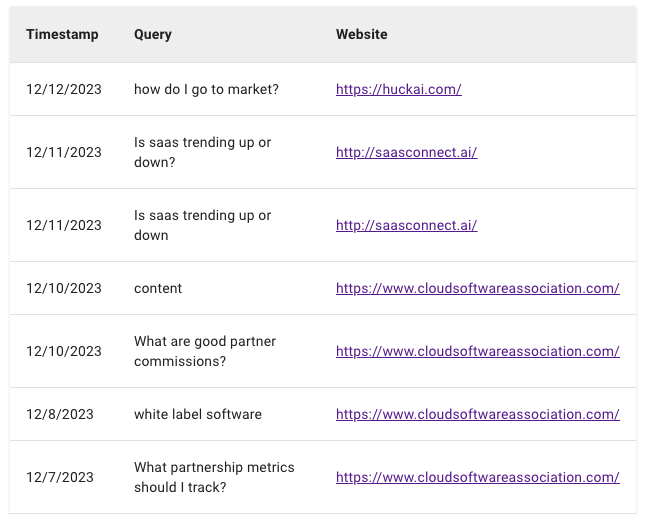Viewport: 646px width, 515px height.
Task: Click the 12/7/2023 timestamp cell
Action: click(x=60, y=478)
